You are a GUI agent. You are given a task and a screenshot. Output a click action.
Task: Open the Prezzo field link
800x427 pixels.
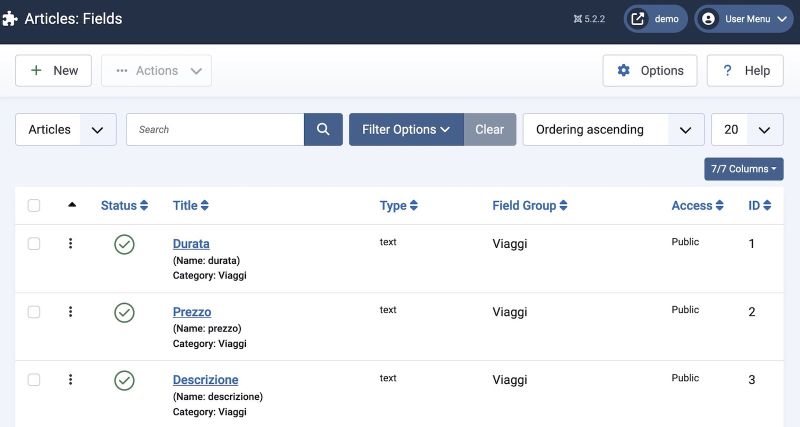192,312
